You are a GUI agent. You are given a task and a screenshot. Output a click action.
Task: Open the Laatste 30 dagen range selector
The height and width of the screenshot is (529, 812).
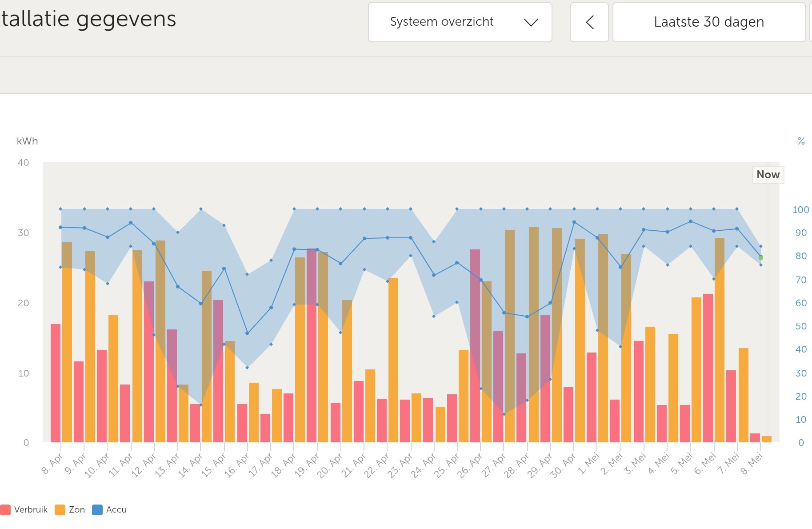(x=708, y=22)
